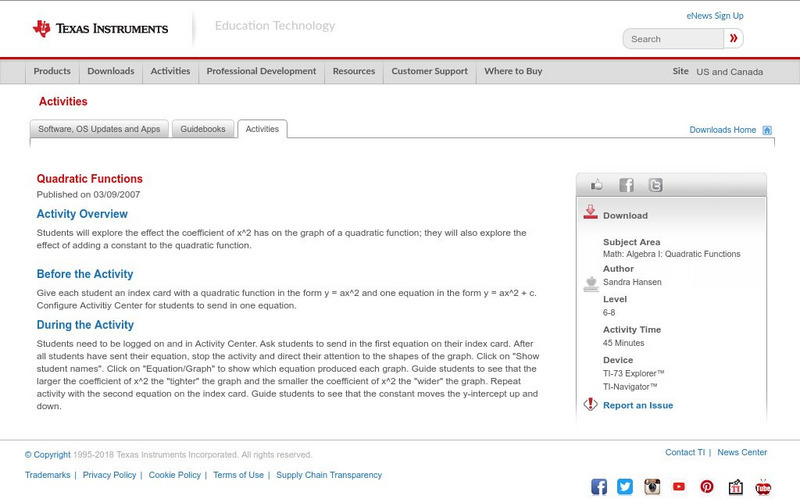800x499 pixels.
Task: Open the Privacy Policy link
Action: tap(109, 475)
